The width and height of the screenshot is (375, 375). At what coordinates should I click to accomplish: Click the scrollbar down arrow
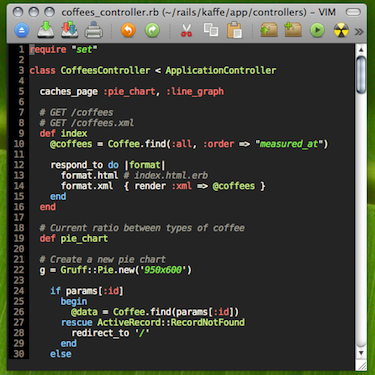click(361, 352)
